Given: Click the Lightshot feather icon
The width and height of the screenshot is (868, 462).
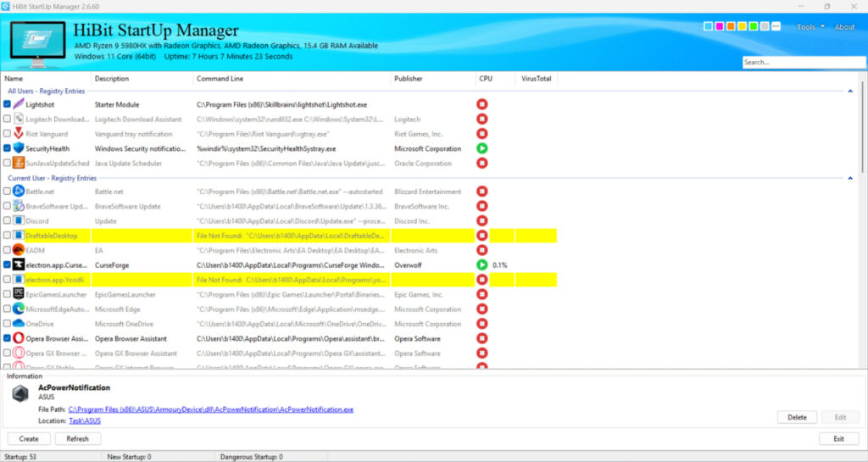Looking at the screenshot, I should 19,104.
